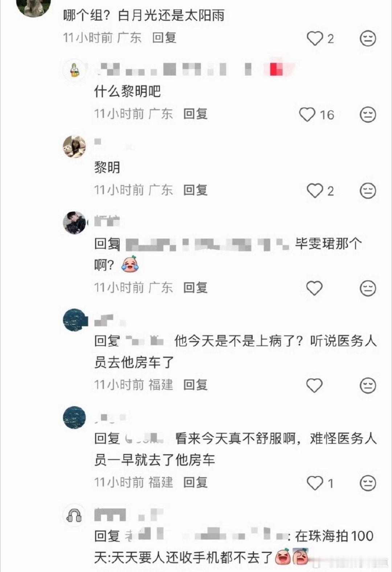392x572 pixels.
Task: Like the '什么黎明吧' comment with 16 likes
Action: [307, 115]
